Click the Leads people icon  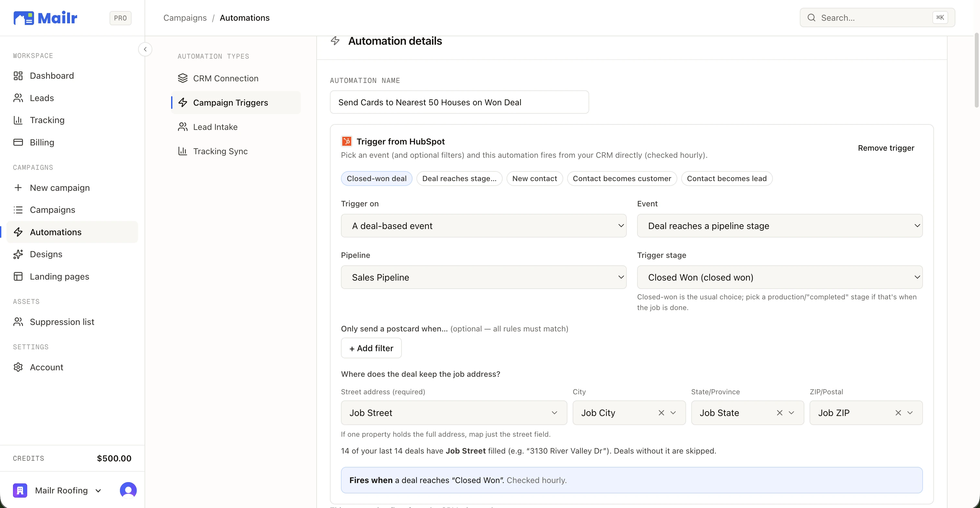(x=18, y=98)
